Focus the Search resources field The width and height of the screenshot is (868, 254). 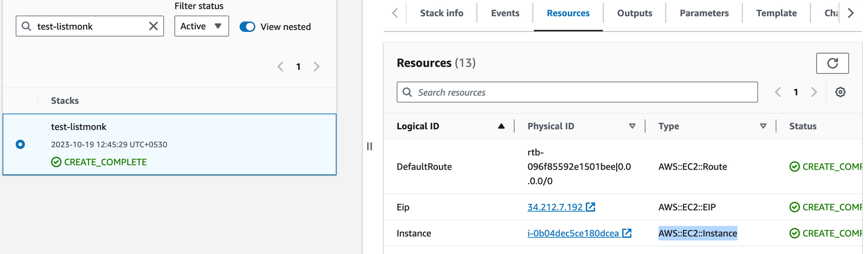click(x=577, y=92)
